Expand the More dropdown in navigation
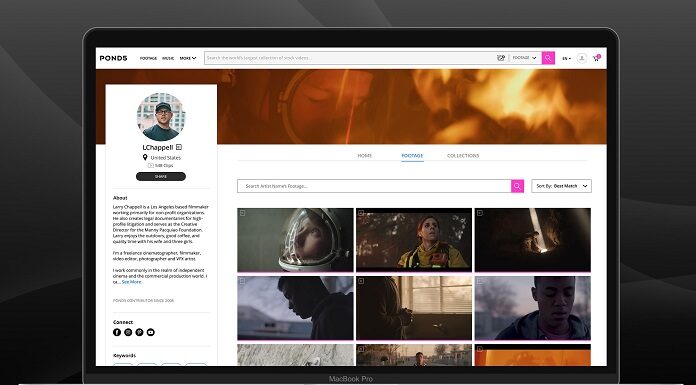696x385 pixels. click(188, 58)
